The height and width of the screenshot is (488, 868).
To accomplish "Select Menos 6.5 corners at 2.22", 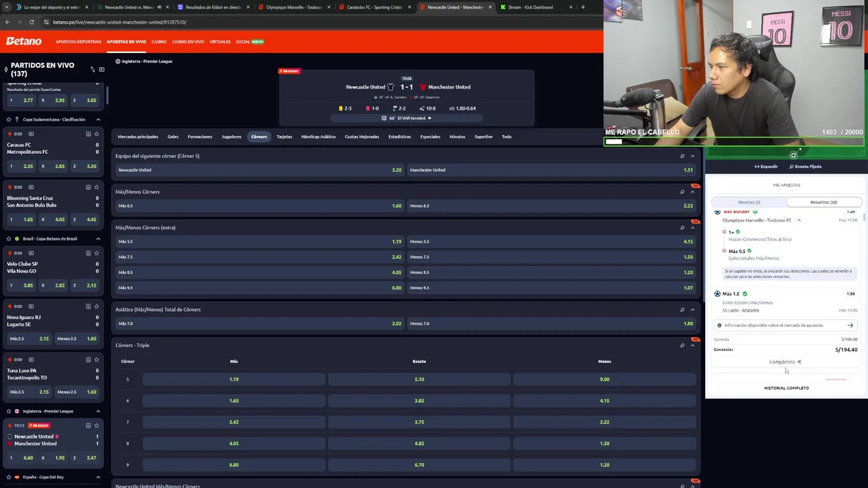I will tap(551, 205).
